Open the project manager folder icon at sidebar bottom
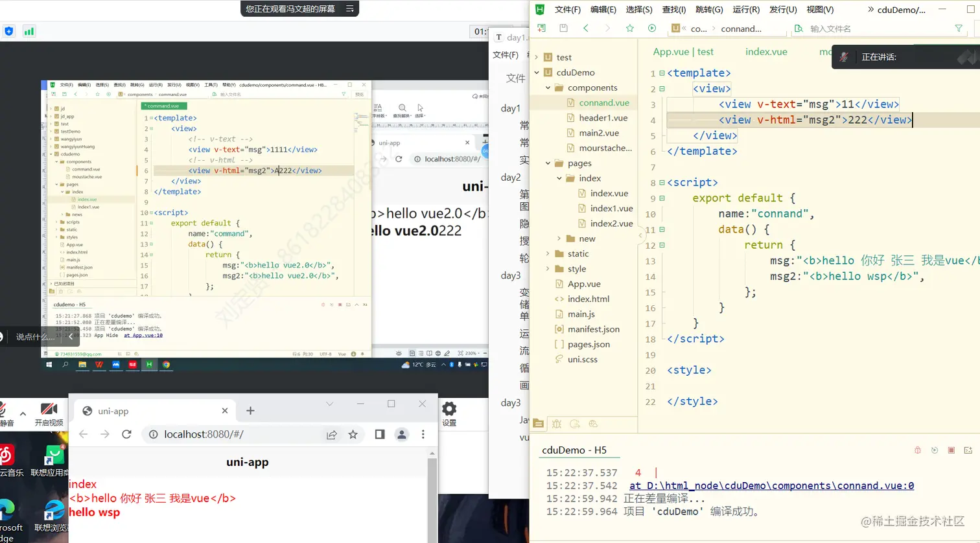The height and width of the screenshot is (543, 980). tap(538, 424)
